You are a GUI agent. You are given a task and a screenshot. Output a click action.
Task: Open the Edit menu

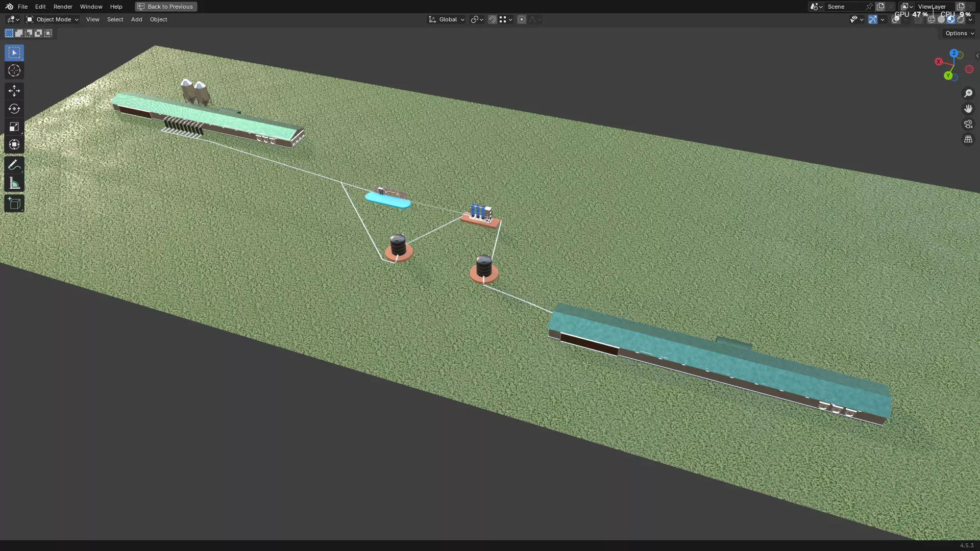(40, 7)
